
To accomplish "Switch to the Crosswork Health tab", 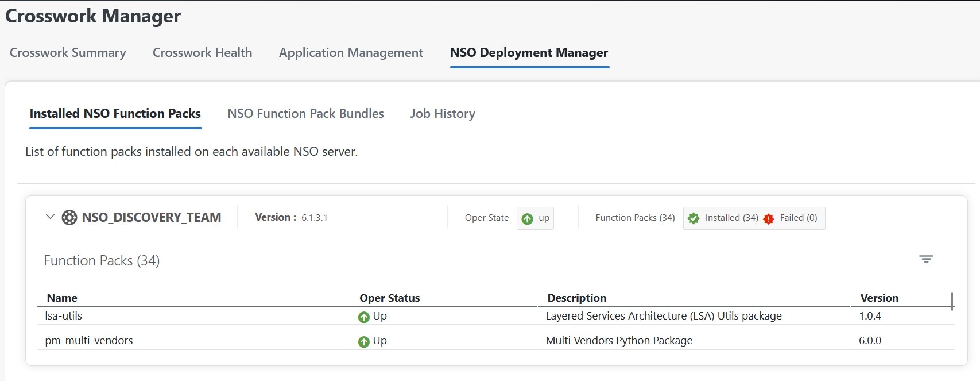I will 202,52.
